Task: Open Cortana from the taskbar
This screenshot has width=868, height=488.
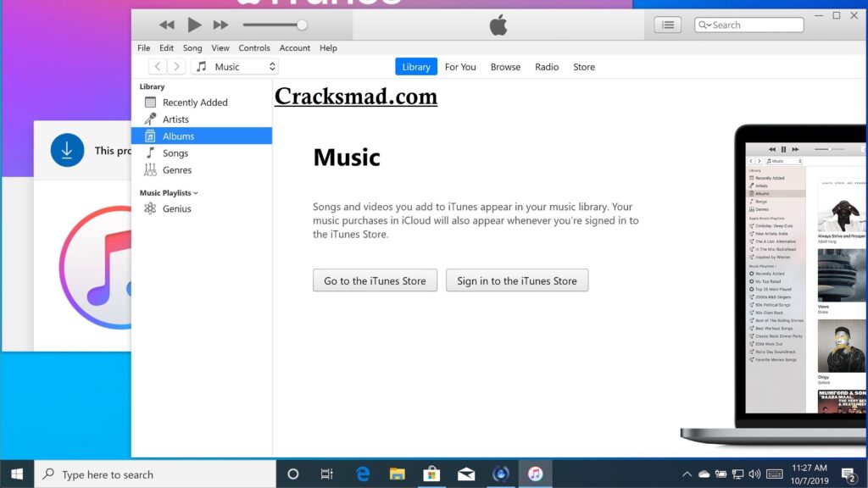Action: coord(293,474)
